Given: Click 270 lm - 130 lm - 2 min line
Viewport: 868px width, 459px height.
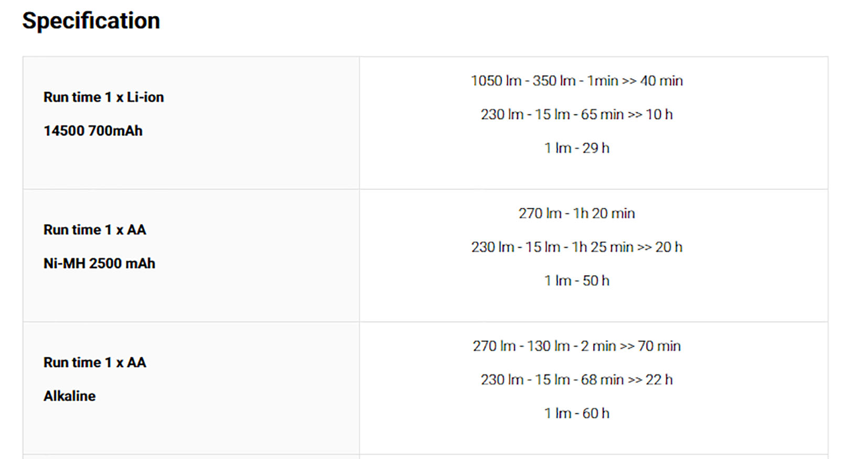Looking at the screenshot, I should click(x=576, y=346).
